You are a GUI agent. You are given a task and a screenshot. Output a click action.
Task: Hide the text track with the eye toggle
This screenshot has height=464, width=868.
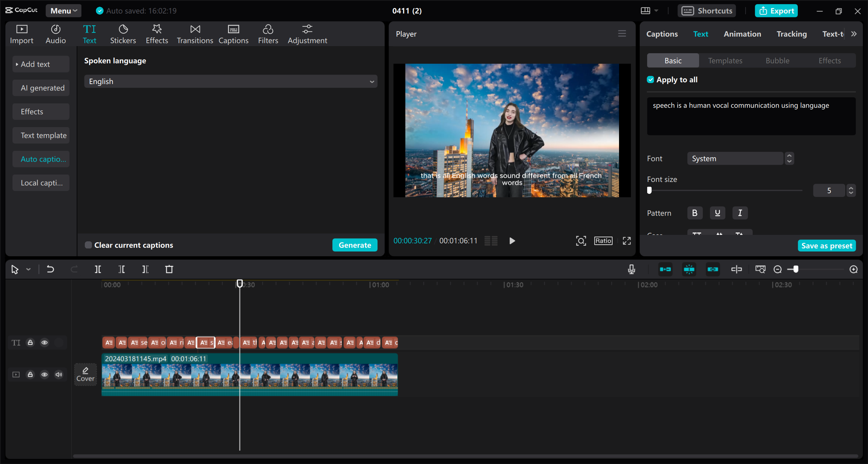(44, 343)
